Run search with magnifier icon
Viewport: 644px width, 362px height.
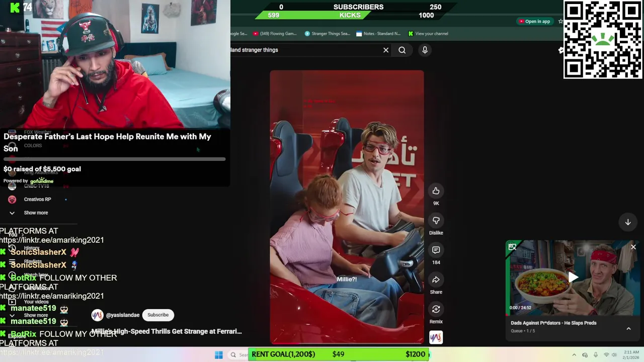402,50
